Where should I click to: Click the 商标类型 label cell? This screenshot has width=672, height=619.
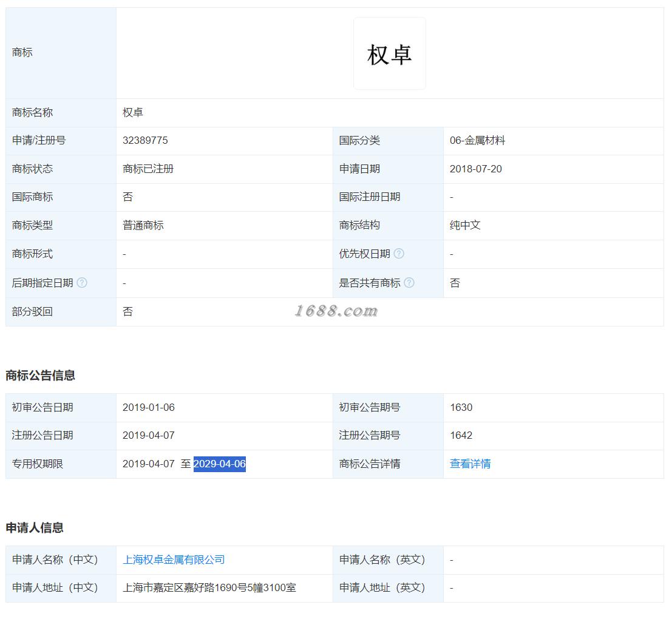click(61, 226)
